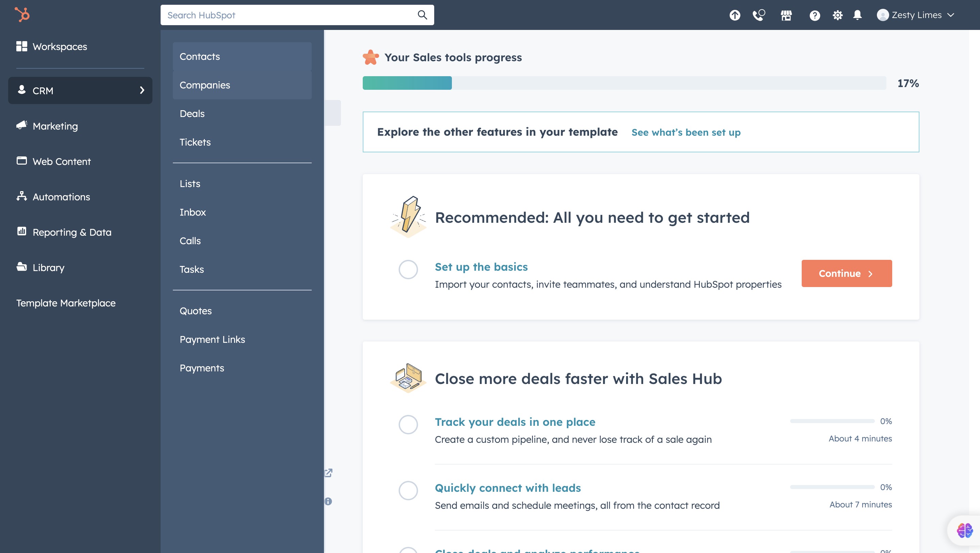Open the help question mark icon
Screen dimensions: 980x553
click(815, 15)
